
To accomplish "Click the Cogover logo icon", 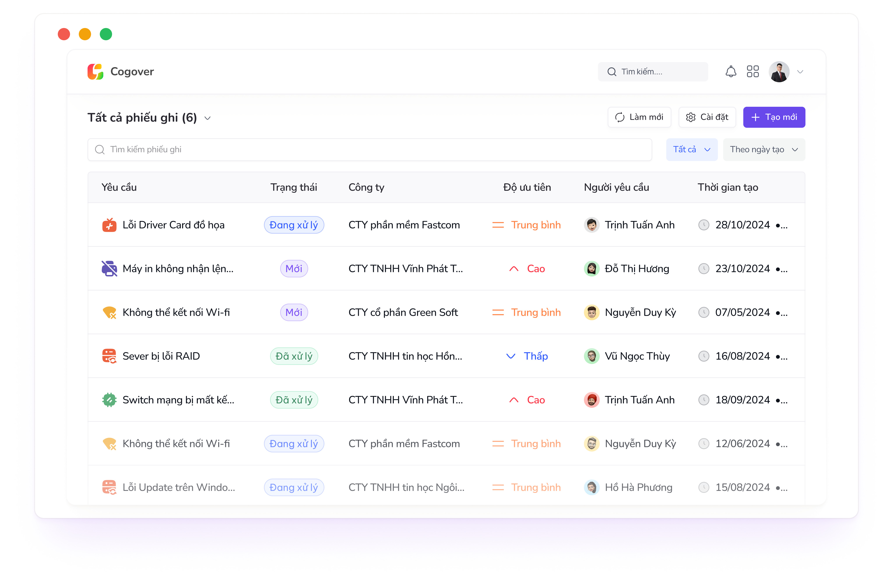I will coord(95,72).
